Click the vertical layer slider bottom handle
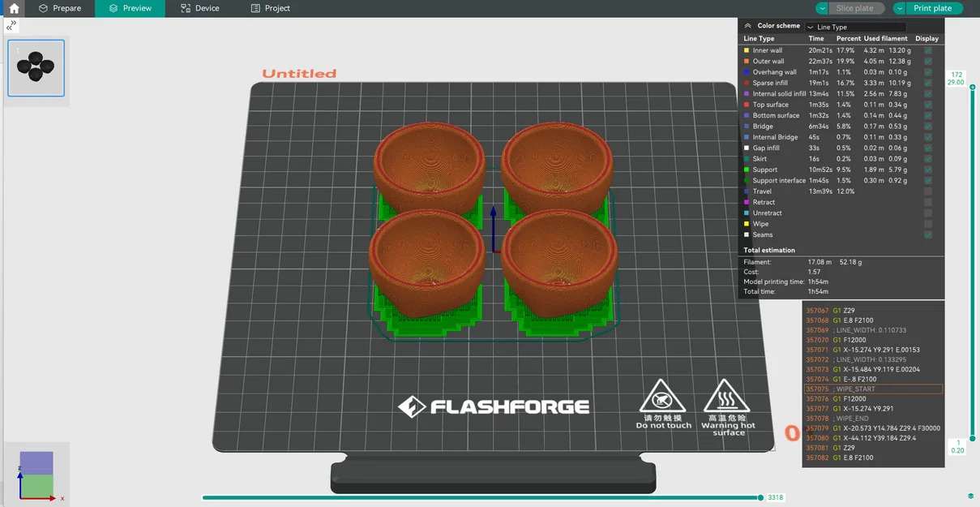Viewport: 980px width, 507px height. coord(973,439)
